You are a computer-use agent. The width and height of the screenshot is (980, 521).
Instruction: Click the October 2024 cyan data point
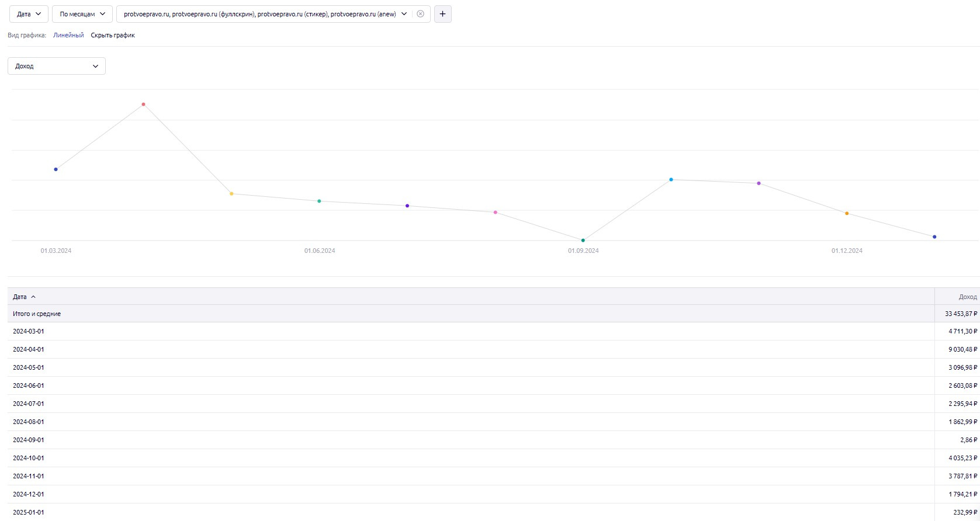671,179
